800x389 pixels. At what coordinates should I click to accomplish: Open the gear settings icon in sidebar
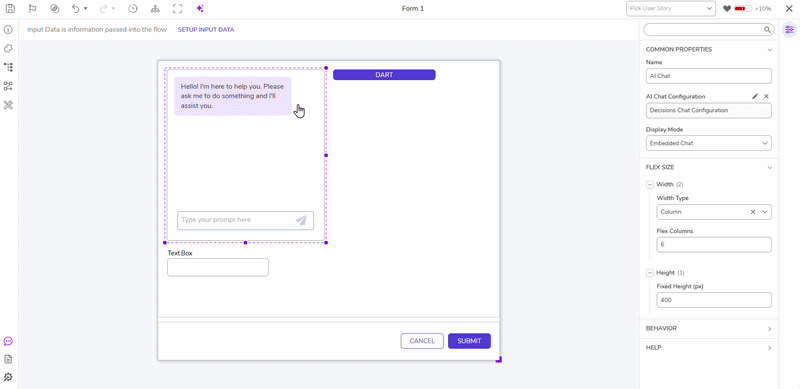tap(8, 377)
